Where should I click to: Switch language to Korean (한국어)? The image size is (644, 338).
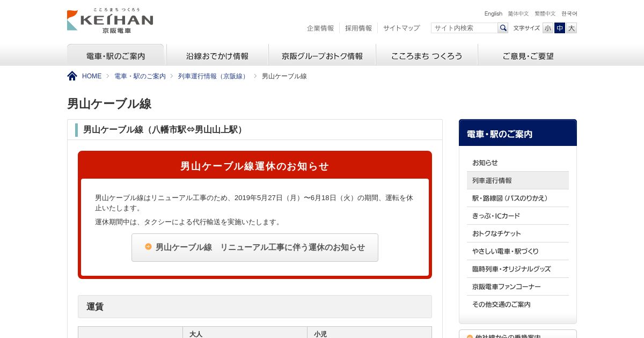point(569,13)
